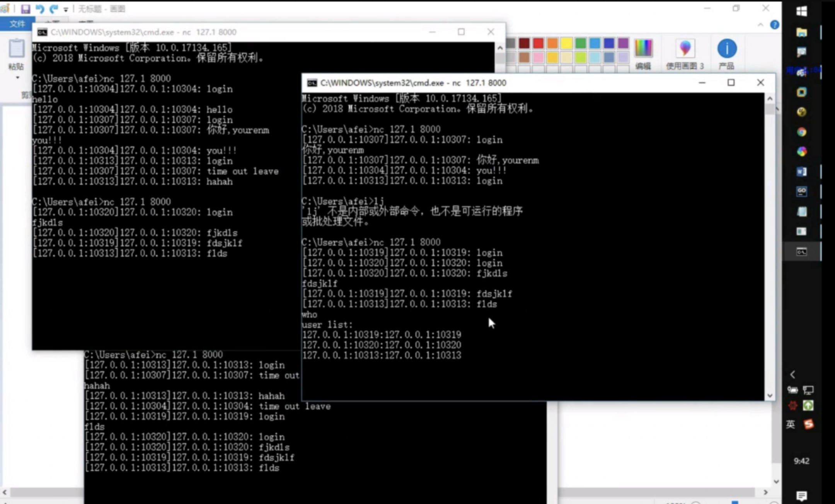Click the front cmd window scroll-down arrow

770,396
